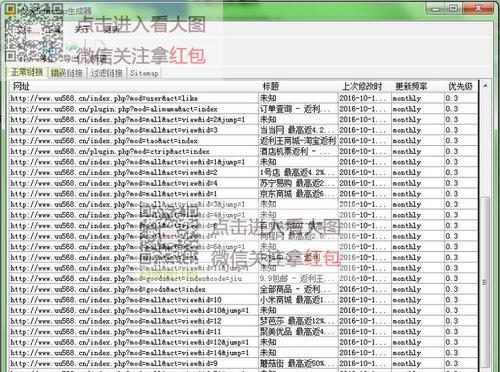Click the title cell 苏宁易购 最高返2
The height and width of the screenshot is (372, 500).
[x=298, y=183]
